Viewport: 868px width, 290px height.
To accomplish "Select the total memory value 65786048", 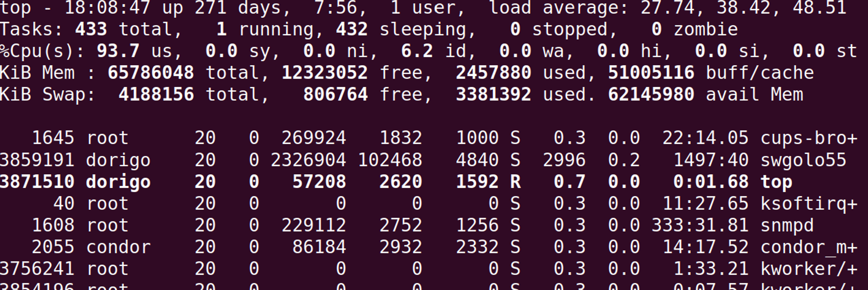I will coord(150,73).
